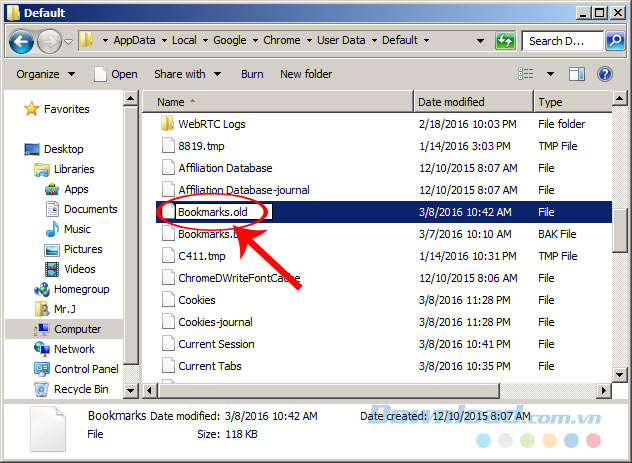Click the Back navigation arrow button

(22, 41)
